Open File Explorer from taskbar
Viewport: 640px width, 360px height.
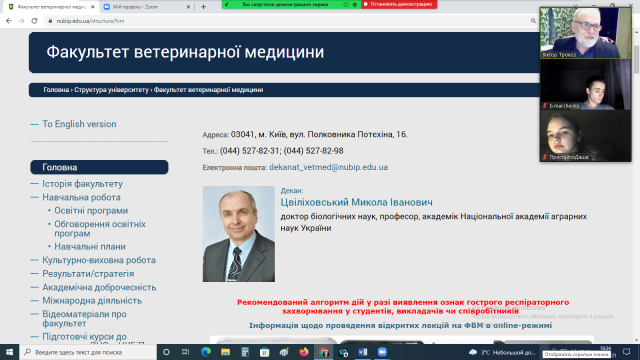tap(225, 352)
